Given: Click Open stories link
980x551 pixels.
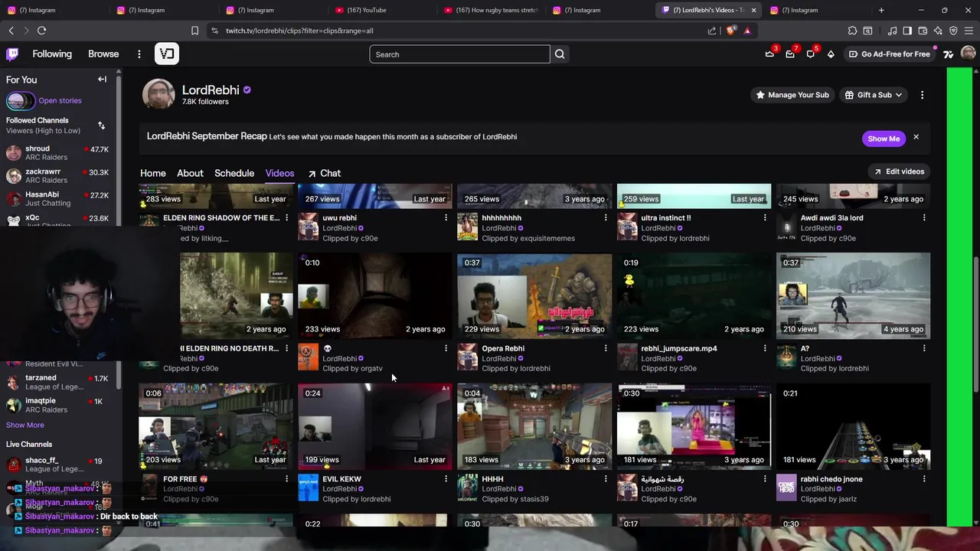Looking at the screenshot, I should tap(60, 101).
